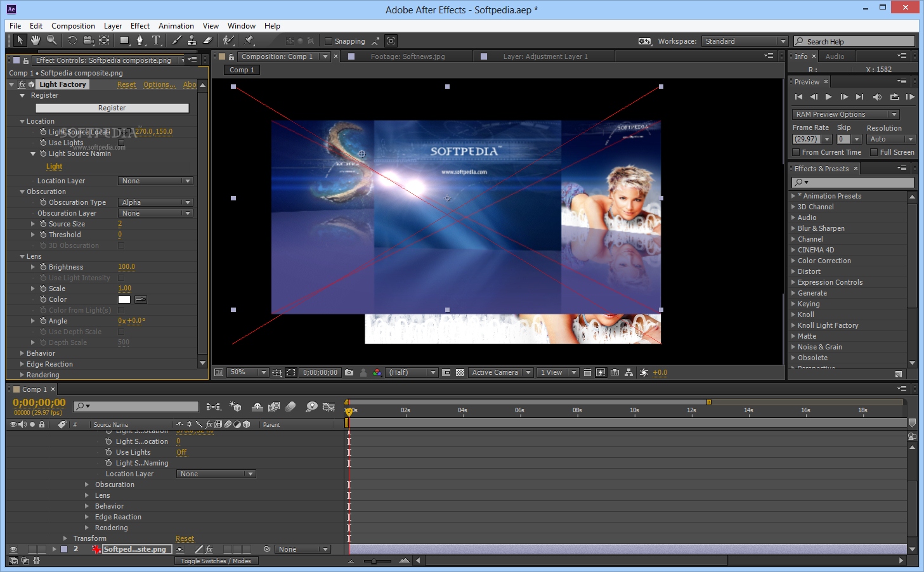Open the Window menu
This screenshot has height=572, width=924.
pyautogui.click(x=241, y=26)
